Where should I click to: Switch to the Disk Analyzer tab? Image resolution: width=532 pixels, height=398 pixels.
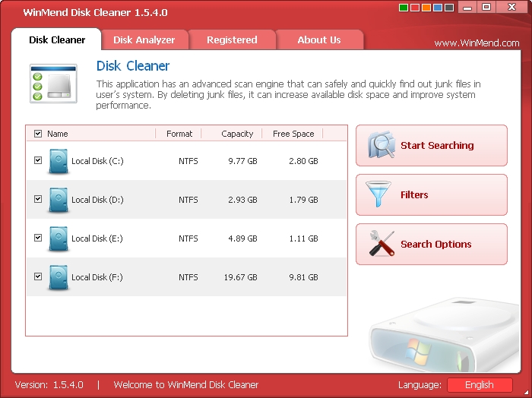click(x=144, y=39)
